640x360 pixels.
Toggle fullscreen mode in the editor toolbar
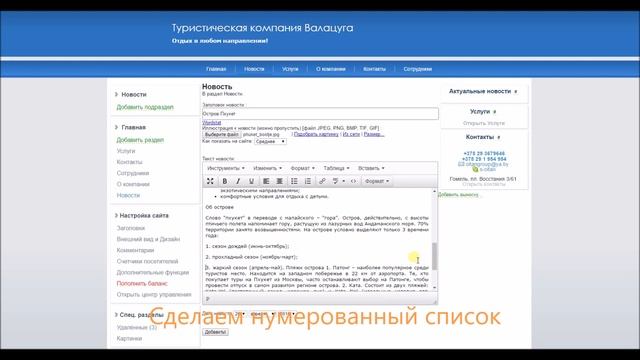tap(210, 181)
